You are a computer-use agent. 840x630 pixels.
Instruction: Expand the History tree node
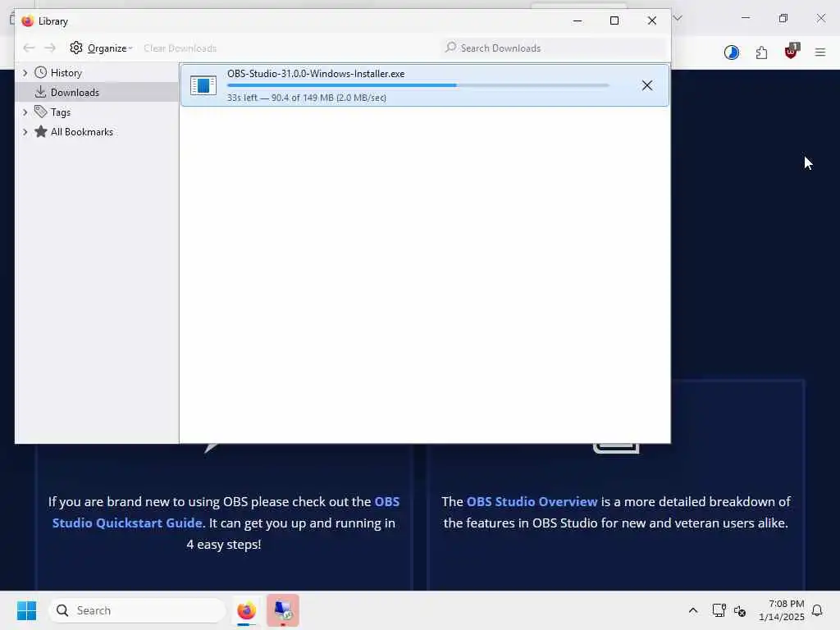pyautogui.click(x=25, y=73)
